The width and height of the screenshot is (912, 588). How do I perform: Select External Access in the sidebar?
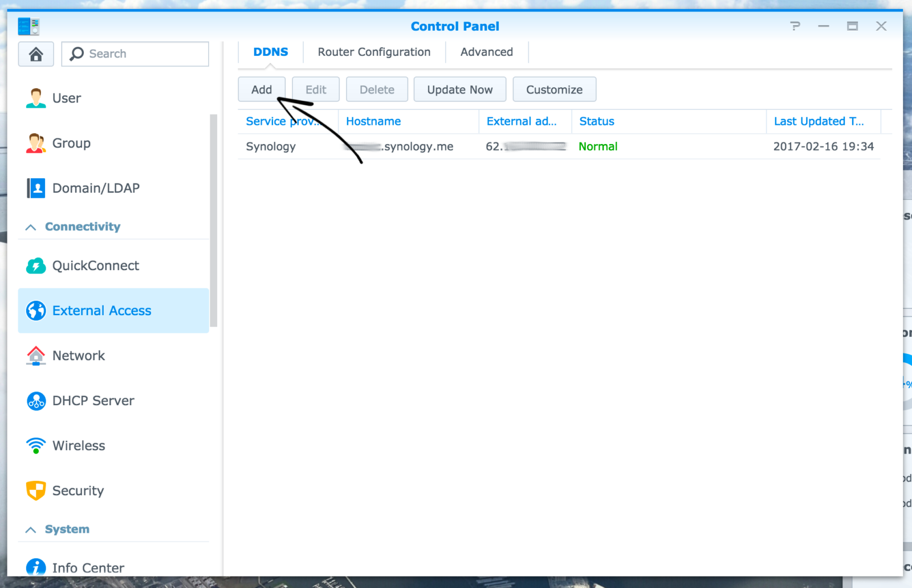[114, 311]
